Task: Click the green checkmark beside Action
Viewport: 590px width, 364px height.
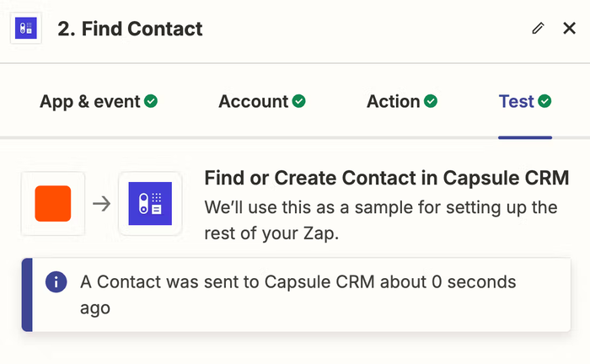Action: tap(431, 102)
